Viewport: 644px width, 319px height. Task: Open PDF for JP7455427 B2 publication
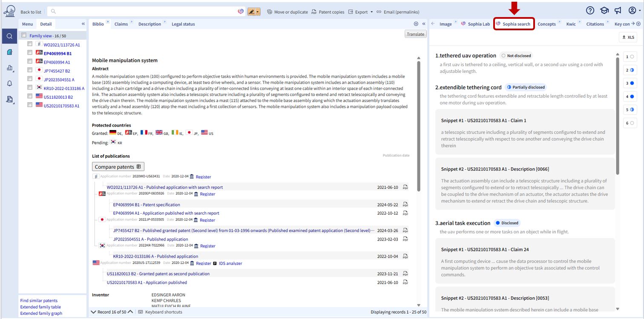pos(405,231)
